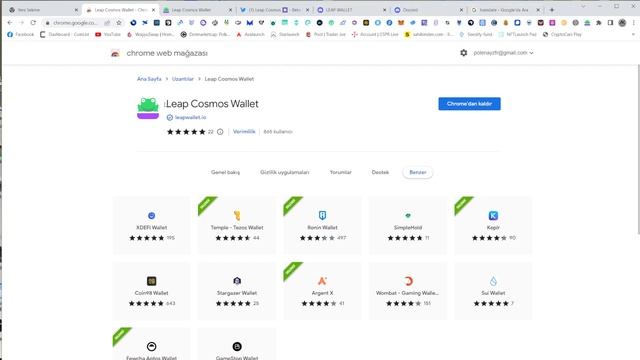The height and width of the screenshot is (360, 640).
Task: Open the Destek tab
Action: [x=380, y=172]
